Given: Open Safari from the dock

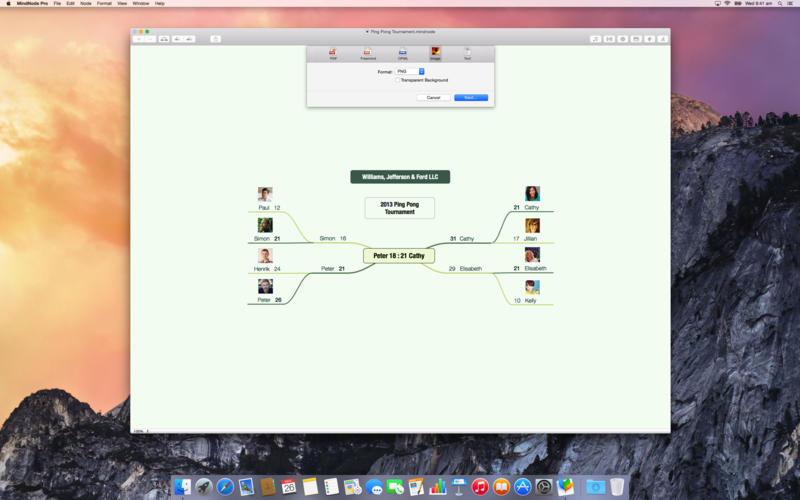Looking at the screenshot, I should click(x=226, y=487).
